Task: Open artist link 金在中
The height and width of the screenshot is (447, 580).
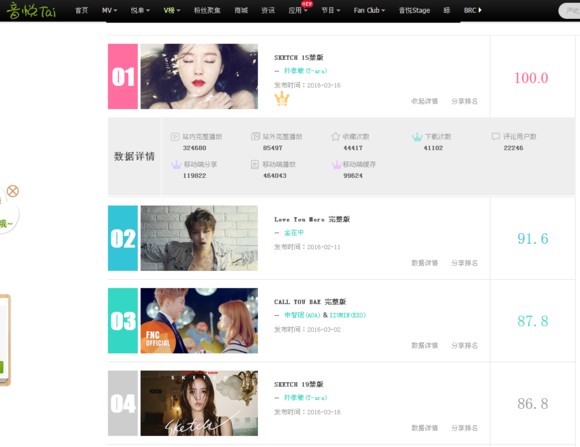Action: coord(294,232)
